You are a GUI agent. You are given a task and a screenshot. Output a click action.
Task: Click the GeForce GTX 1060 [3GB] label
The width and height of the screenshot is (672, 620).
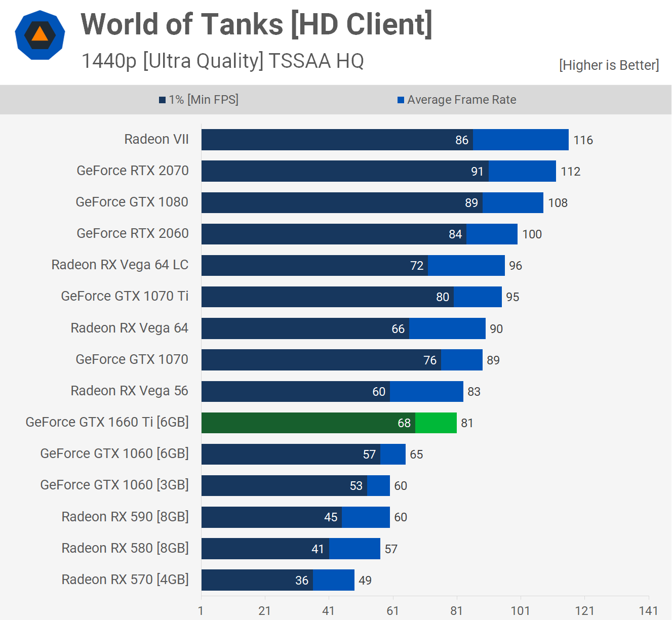point(114,485)
